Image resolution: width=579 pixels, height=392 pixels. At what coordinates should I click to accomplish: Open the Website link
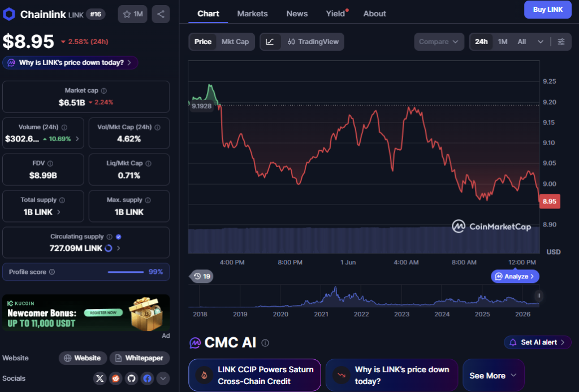pyautogui.click(x=83, y=358)
